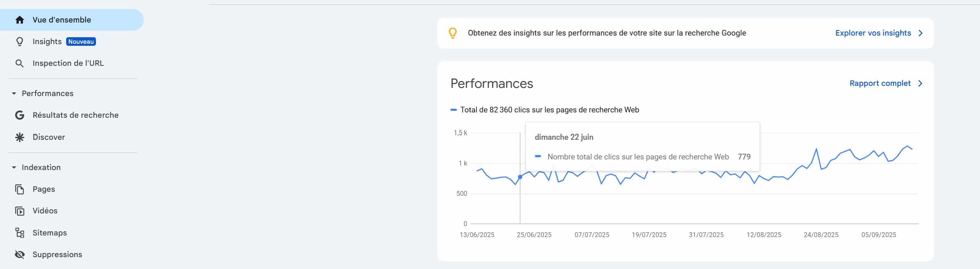This screenshot has height=269, width=980.
Task: Click the chevron next to Rapport complet
Action: tap(920, 83)
